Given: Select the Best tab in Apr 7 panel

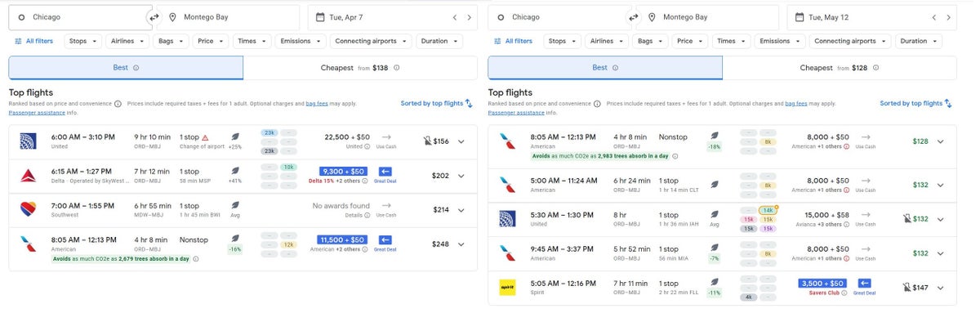Looking at the screenshot, I should pyautogui.click(x=126, y=68).
